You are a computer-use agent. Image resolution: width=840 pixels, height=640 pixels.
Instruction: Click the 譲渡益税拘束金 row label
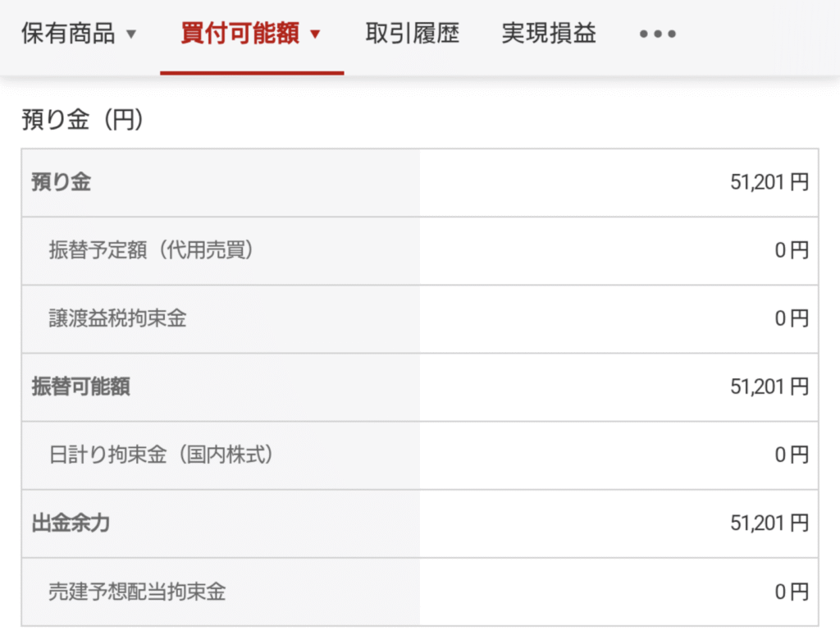[118, 318]
